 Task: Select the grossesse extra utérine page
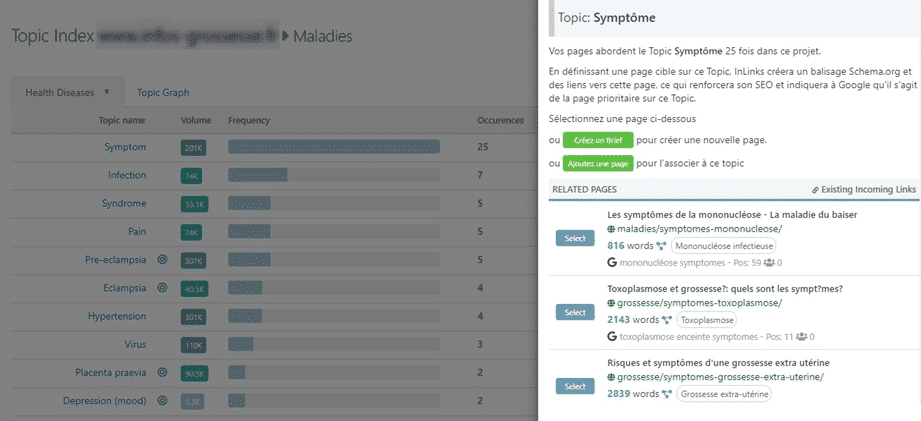(x=575, y=386)
